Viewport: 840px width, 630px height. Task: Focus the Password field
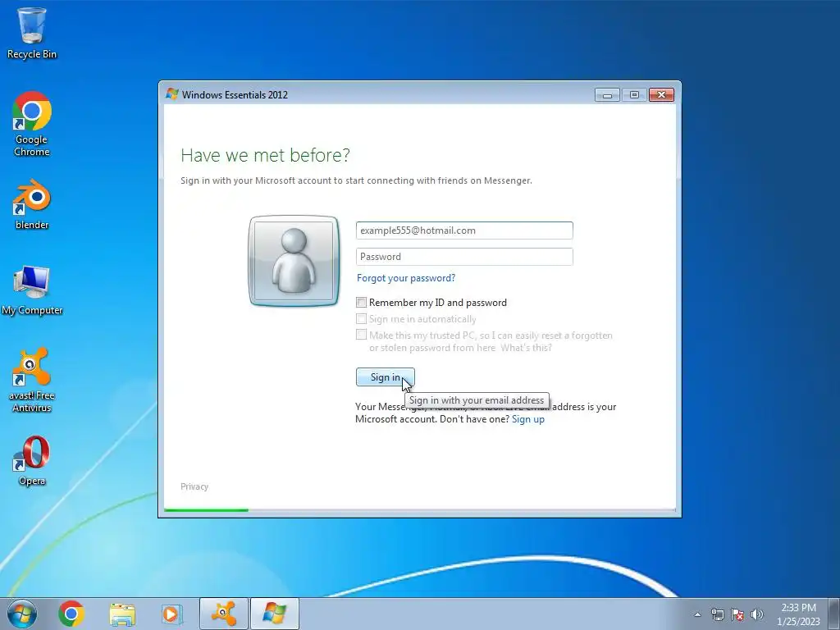(x=464, y=257)
